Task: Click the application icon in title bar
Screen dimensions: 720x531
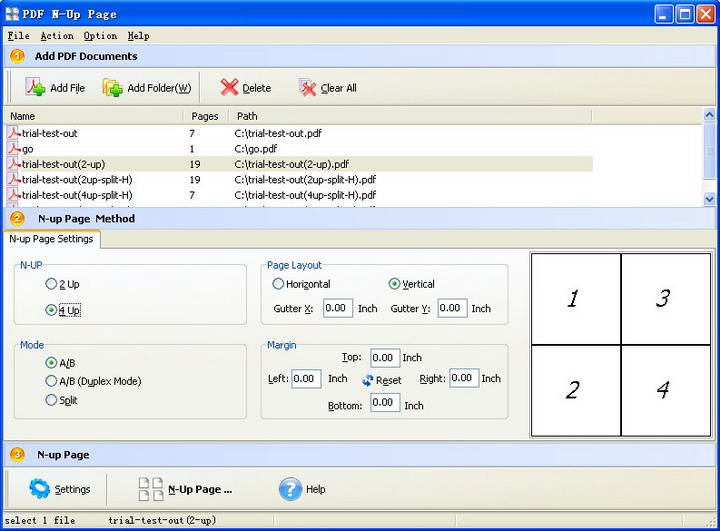Action: point(12,14)
